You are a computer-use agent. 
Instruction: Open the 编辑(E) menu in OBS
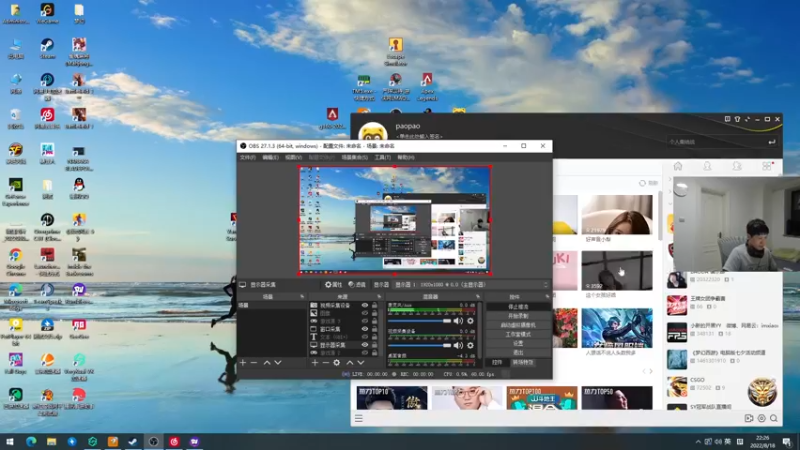point(270,158)
